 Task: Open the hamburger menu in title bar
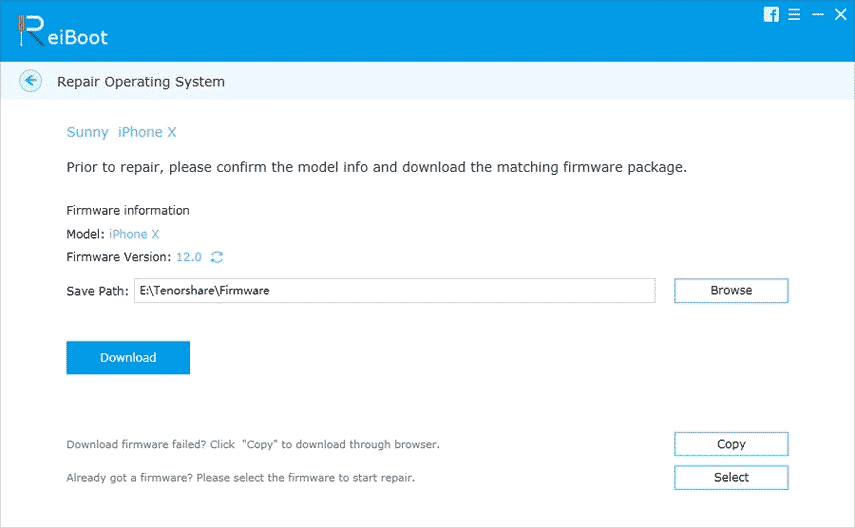tap(794, 14)
